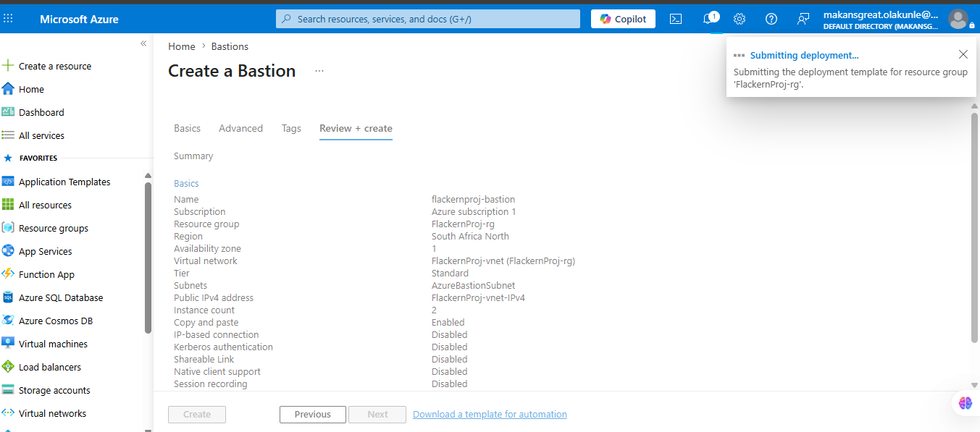
Task: Open the Azure portal menu grid icon
Action: pos(8,19)
